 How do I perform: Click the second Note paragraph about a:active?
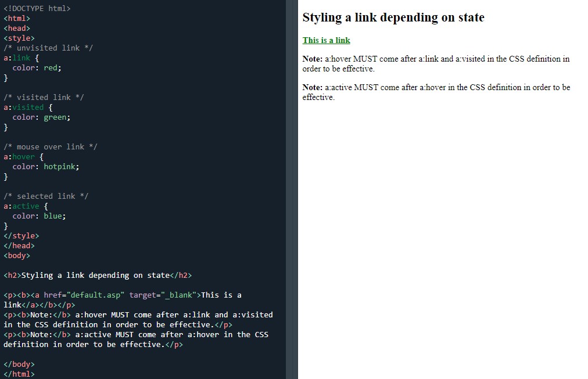coord(436,92)
